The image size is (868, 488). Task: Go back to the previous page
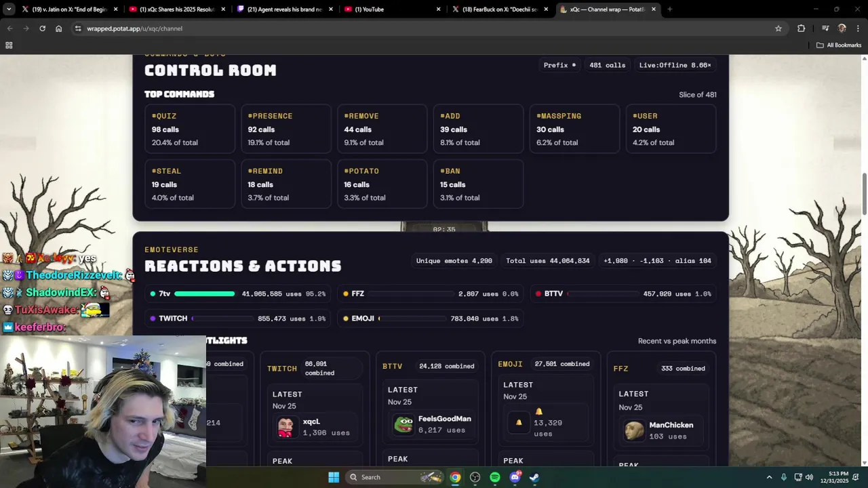[x=9, y=28]
